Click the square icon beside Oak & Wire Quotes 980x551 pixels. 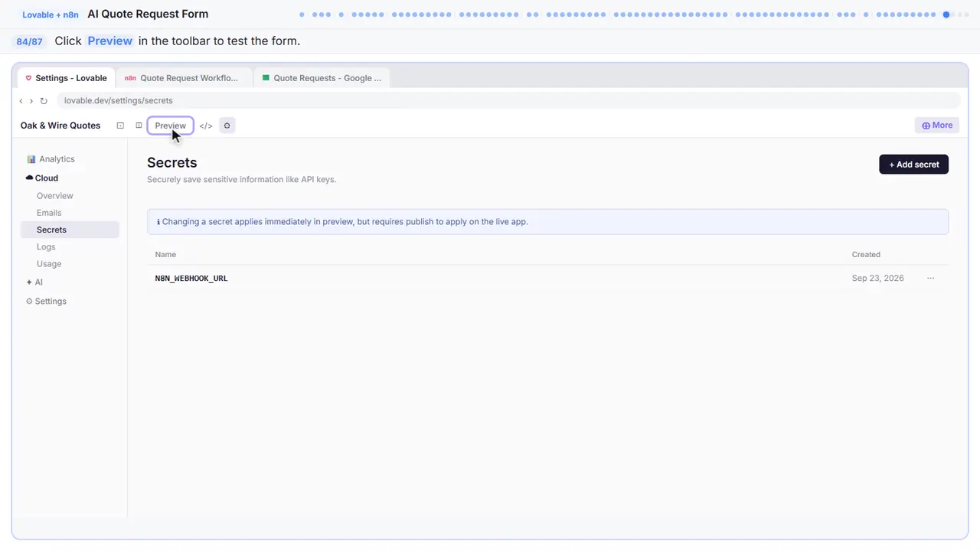120,126
